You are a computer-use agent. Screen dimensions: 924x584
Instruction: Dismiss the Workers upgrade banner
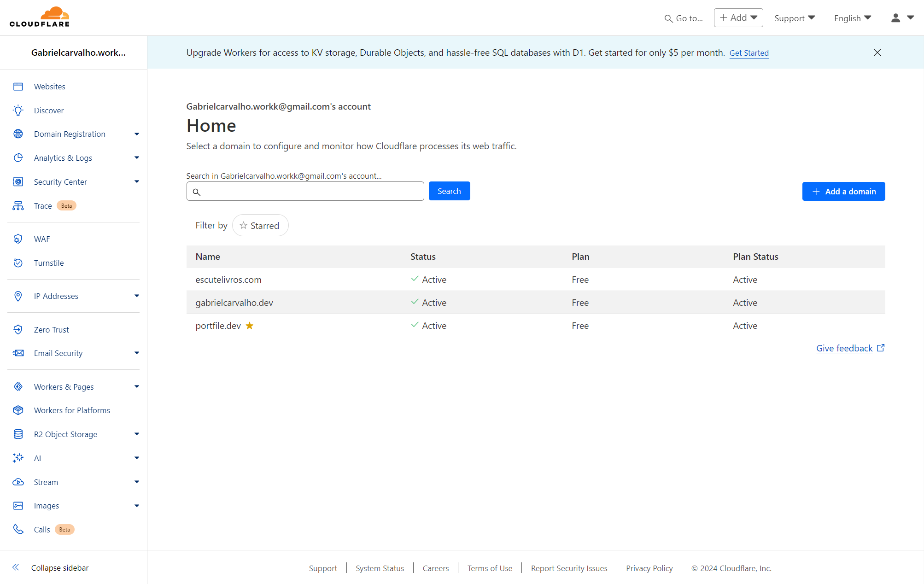coord(877,53)
